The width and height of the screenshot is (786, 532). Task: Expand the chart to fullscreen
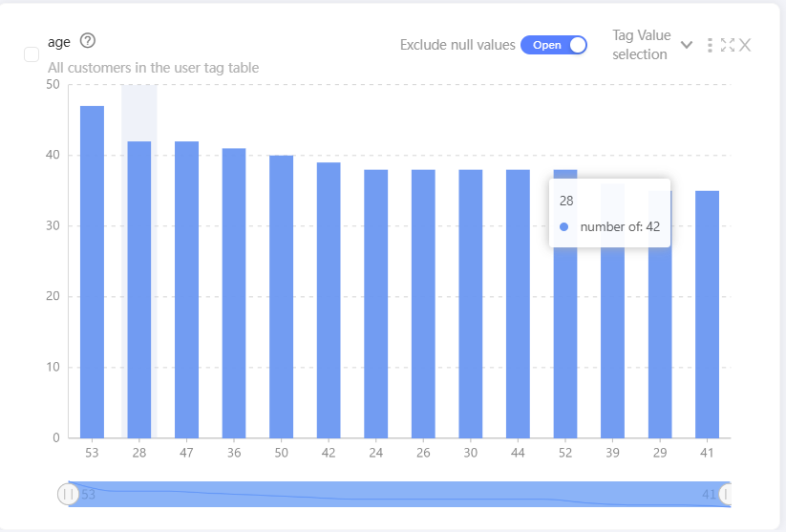[728, 45]
